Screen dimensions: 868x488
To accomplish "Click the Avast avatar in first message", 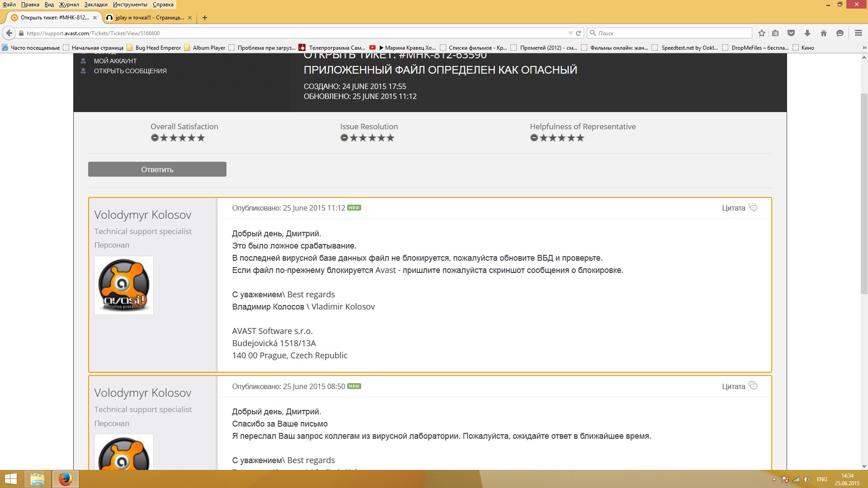I will click(x=124, y=285).
